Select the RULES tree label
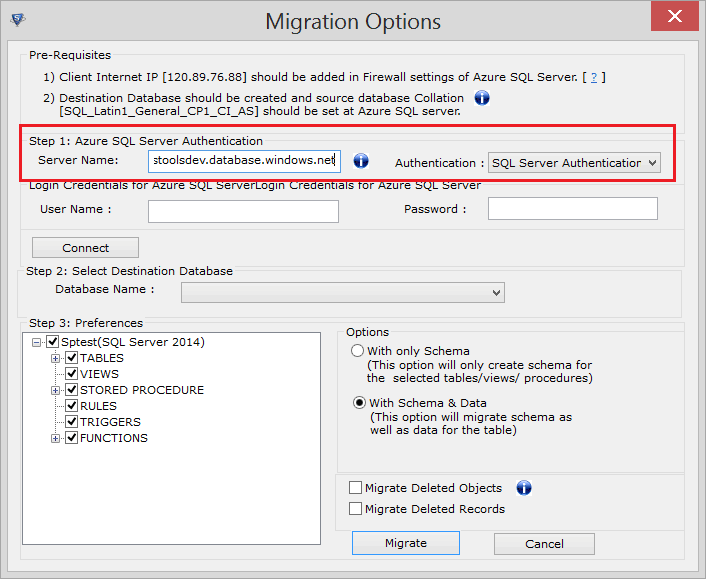706x579 pixels. tap(98, 406)
